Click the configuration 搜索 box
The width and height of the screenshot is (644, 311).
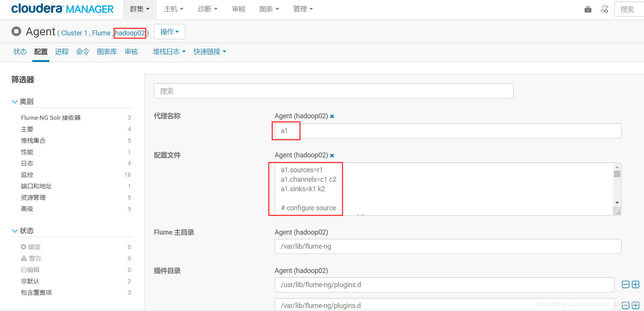[x=334, y=91]
